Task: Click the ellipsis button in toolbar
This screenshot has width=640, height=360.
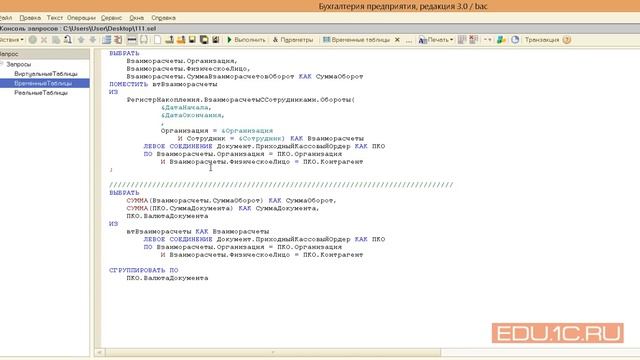Action: click(x=409, y=40)
